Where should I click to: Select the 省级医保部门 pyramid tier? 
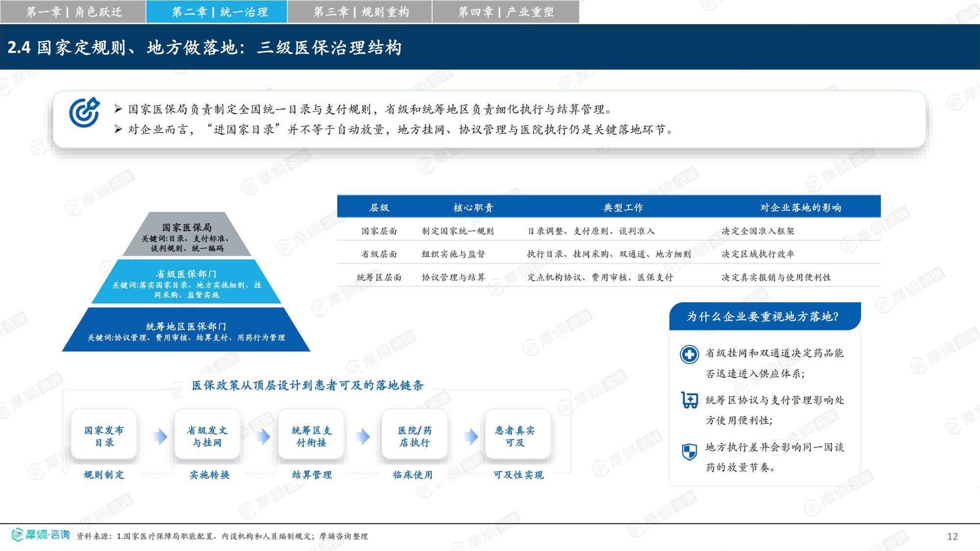pyautogui.click(x=186, y=282)
